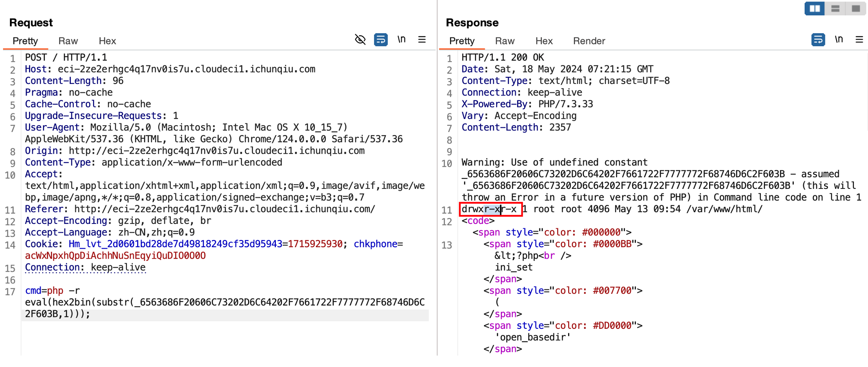This screenshot has height=367, width=868.
Task: Open hamburger menu in Request panel
Action: [x=422, y=39]
